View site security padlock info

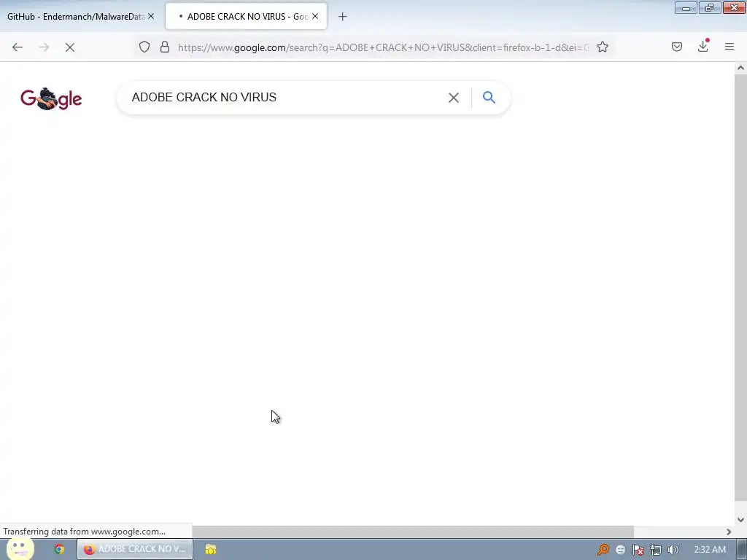165,47
